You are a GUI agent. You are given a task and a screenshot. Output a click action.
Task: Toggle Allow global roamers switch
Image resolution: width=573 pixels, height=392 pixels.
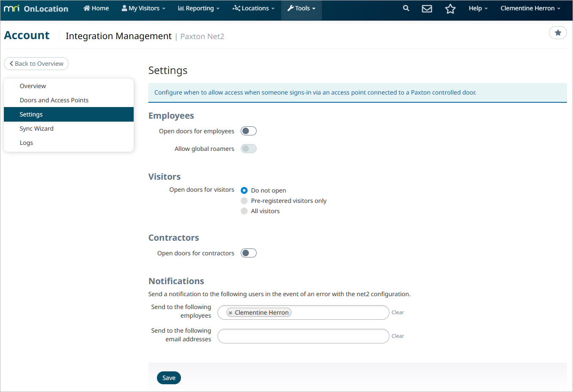[x=248, y=149]
